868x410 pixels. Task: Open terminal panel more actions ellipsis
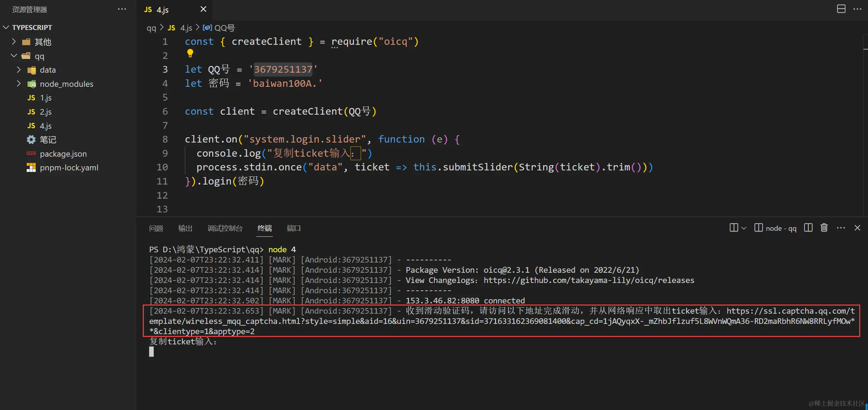click(x=841, y=228)
